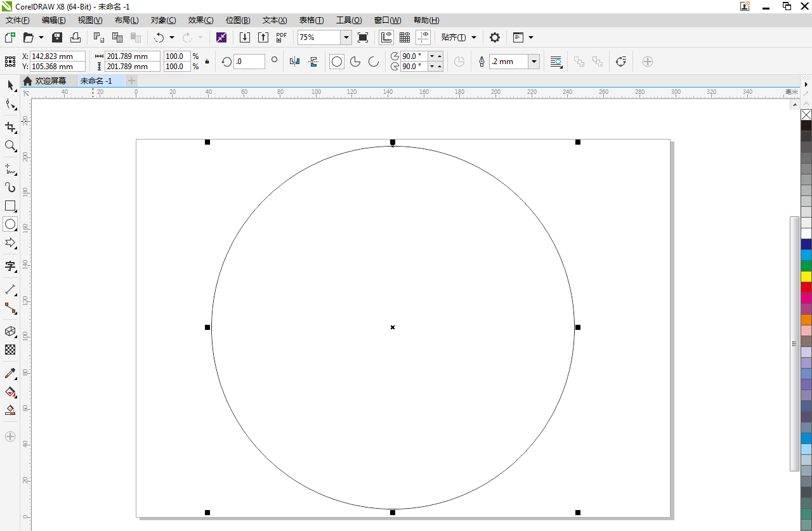Open the 效果(C) menu
Viewport: 812px width, 531px height.
[x=200, y=20]
